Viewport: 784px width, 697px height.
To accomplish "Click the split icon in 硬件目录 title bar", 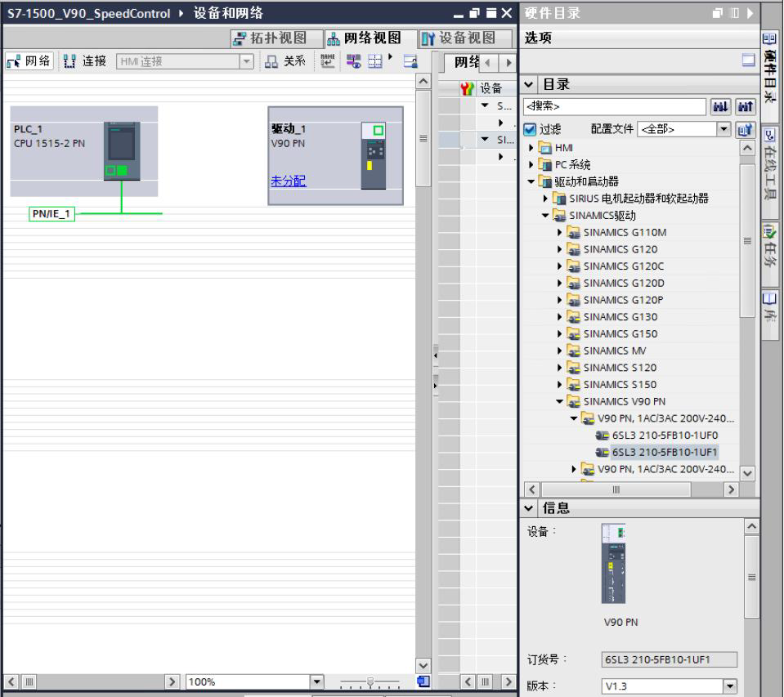I will pos(734,13).
